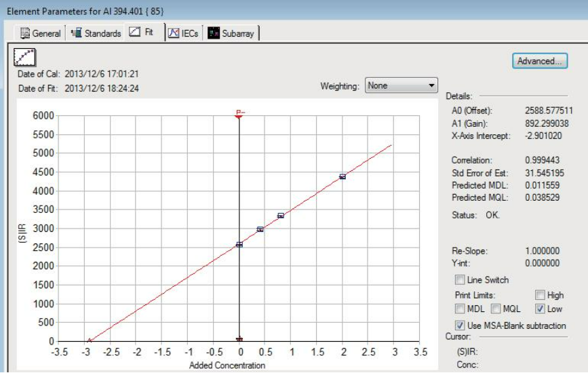
Task: Select the data point at concentration 2
Action: click(x=342, y=176)
